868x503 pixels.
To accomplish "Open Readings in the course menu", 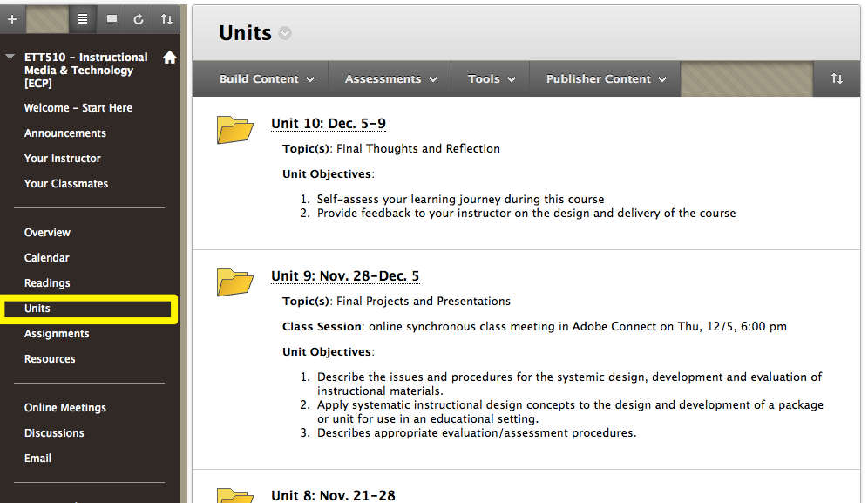I will (x=47, y=283).
